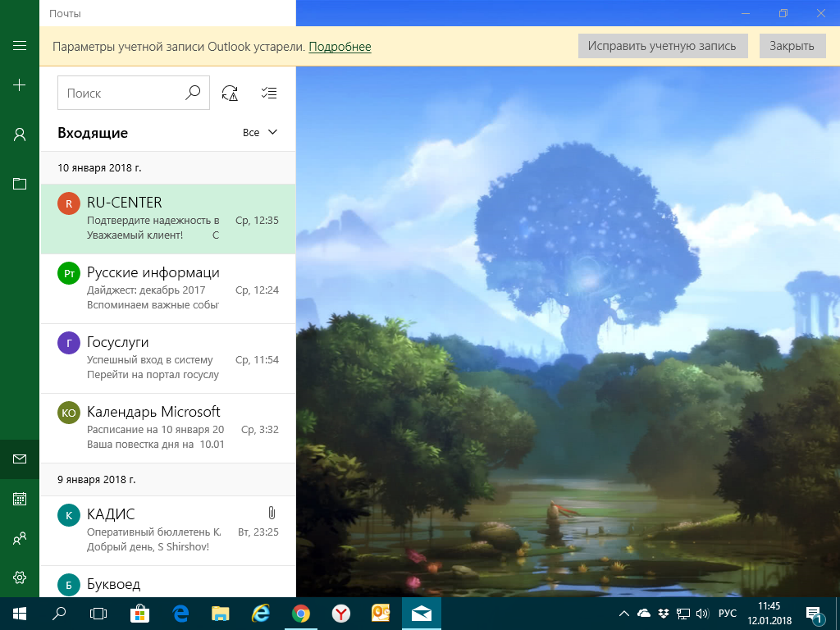Open OneDrive cloud tray icon
Screen dimensions: 840x630
pos(644,614)
